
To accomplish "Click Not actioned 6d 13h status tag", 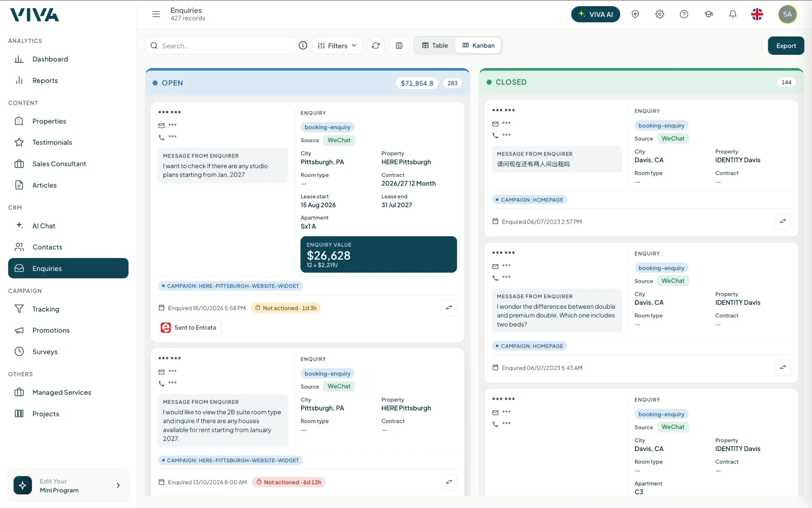I will click(x=289, y=482).
